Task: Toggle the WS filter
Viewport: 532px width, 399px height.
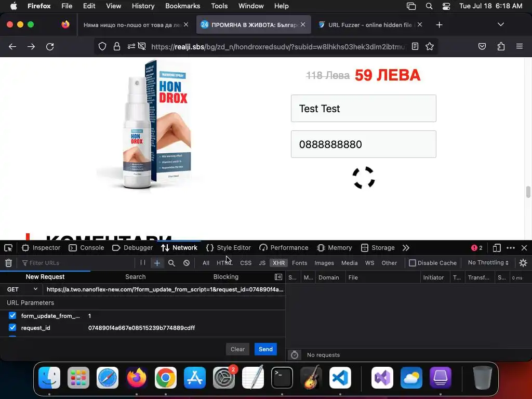Action: [369, 263]
